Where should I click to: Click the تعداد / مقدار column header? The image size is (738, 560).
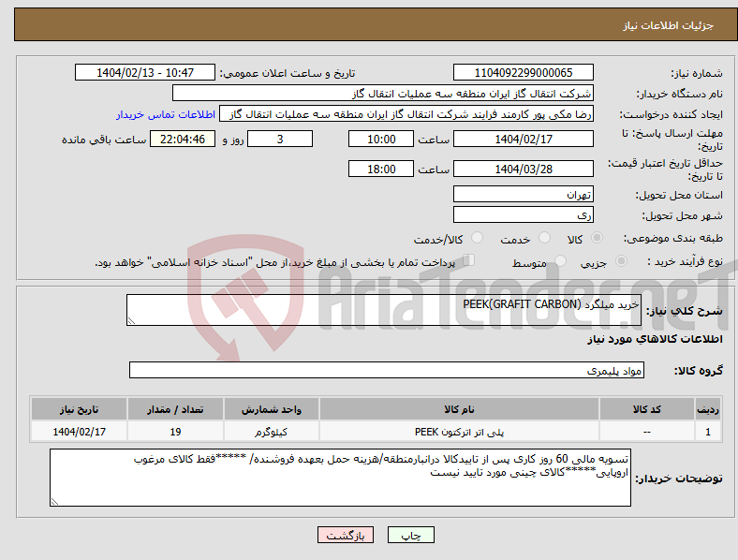tap(175, 409)
